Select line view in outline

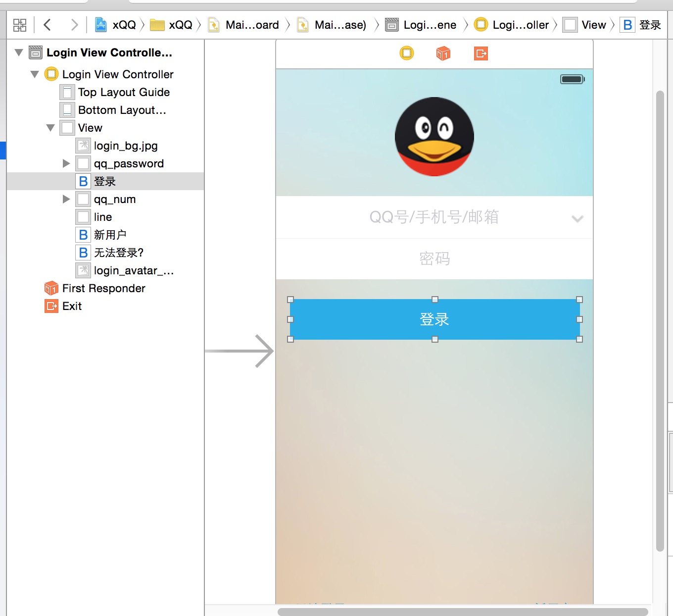click(x=105, y=217)
